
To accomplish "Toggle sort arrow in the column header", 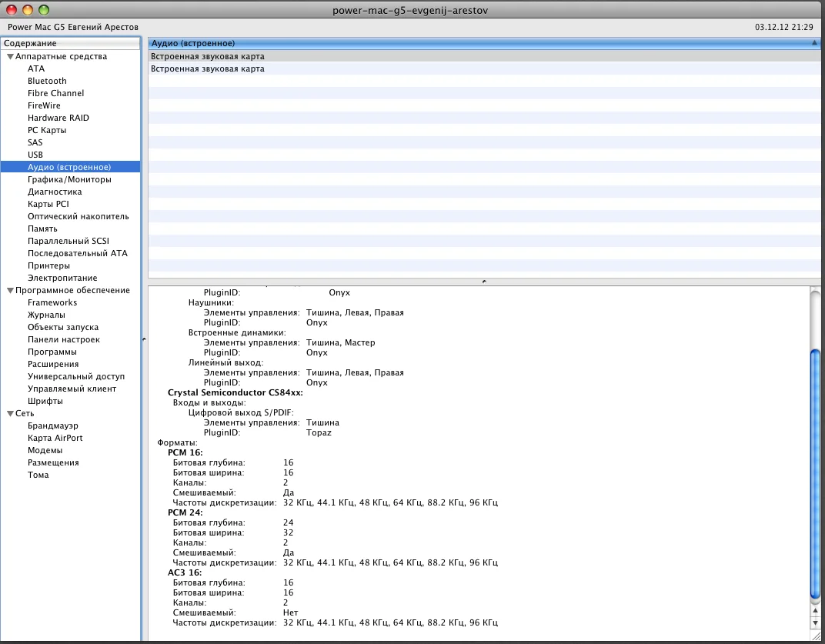I will tap(814, 43).
